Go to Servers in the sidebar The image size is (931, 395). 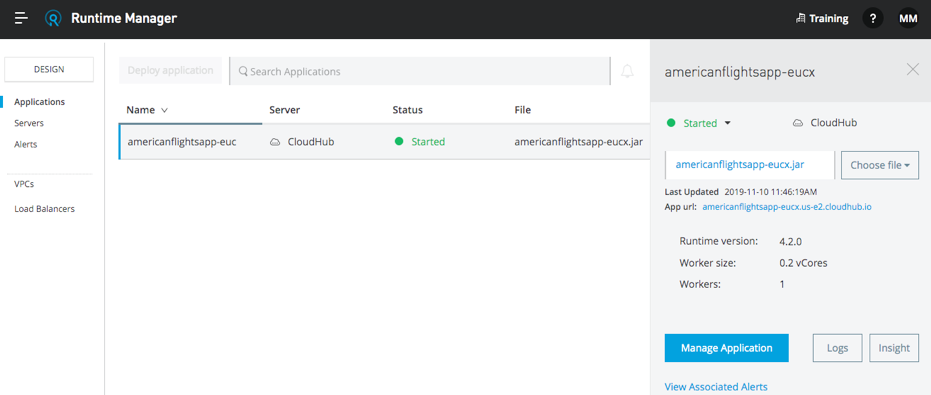pyautogui.click(x=29, y=123)
